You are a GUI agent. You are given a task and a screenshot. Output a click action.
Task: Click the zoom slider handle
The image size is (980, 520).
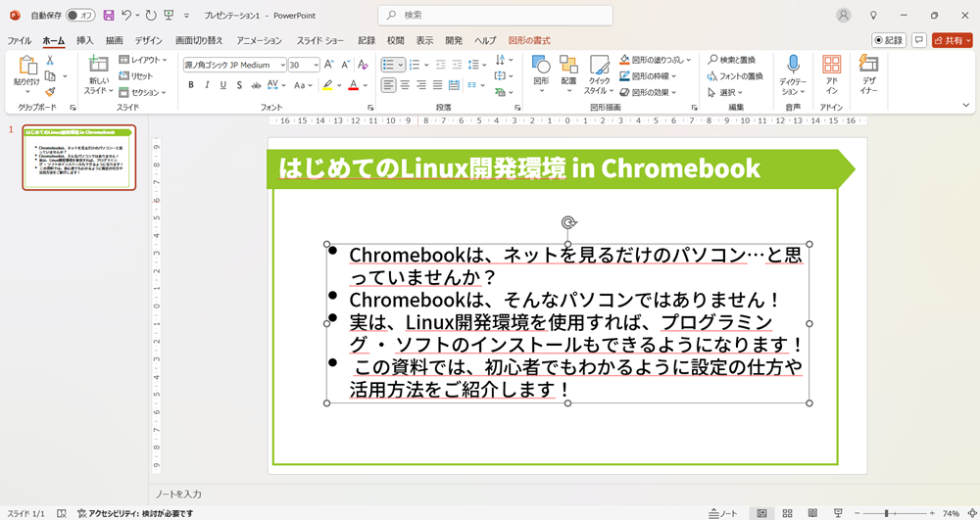[x=886, y=513]
